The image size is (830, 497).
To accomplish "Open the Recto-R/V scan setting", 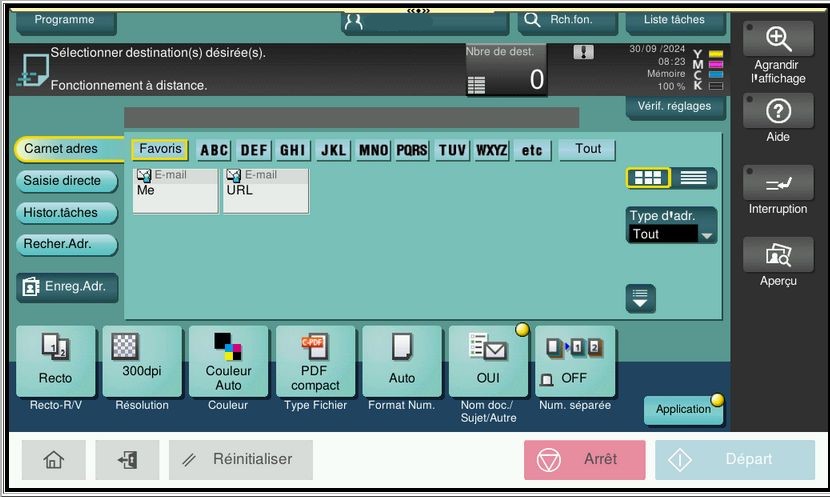I will point(56,361).
